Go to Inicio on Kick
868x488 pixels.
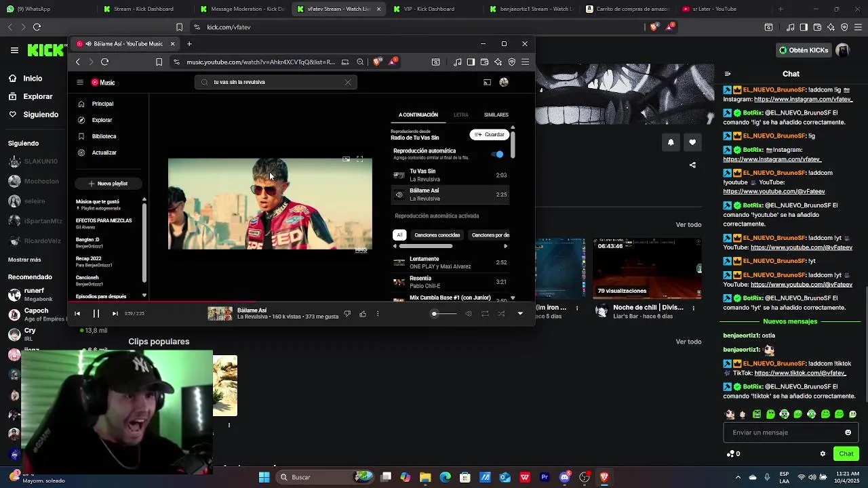25,78
